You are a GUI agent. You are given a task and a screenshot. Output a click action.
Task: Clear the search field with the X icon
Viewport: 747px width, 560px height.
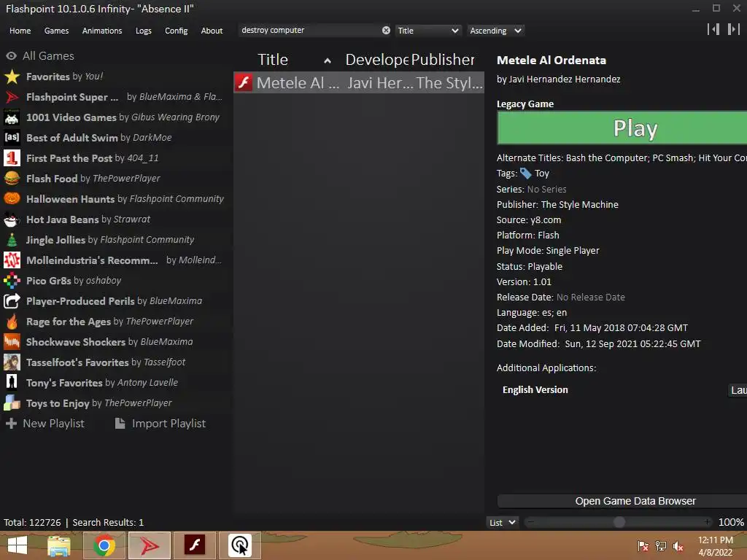(x=386, y=31)
